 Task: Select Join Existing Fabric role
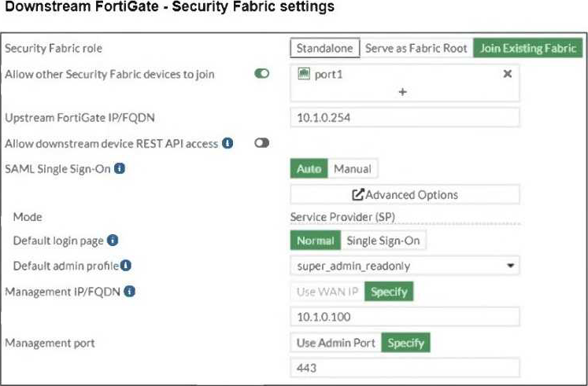click(527, 49)
